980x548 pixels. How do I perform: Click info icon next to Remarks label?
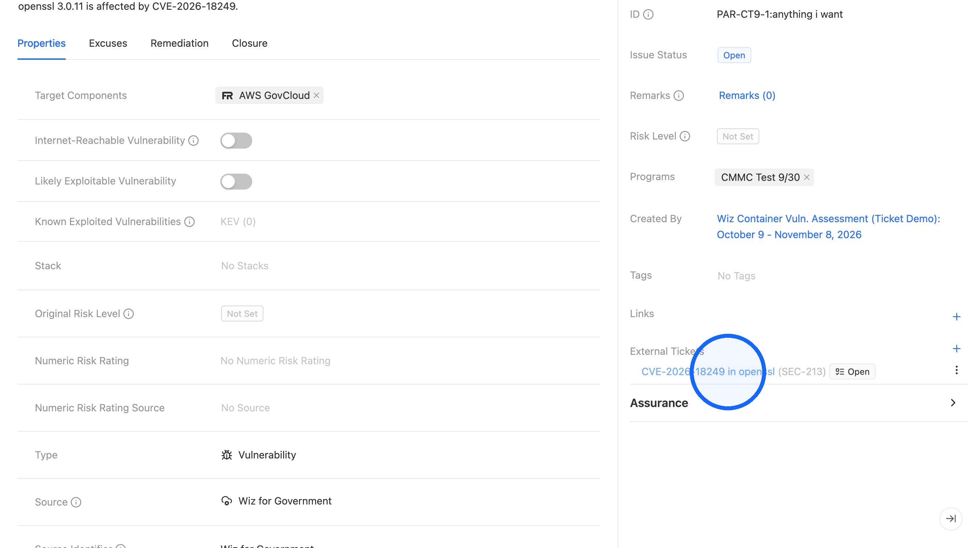click(679, 96)
